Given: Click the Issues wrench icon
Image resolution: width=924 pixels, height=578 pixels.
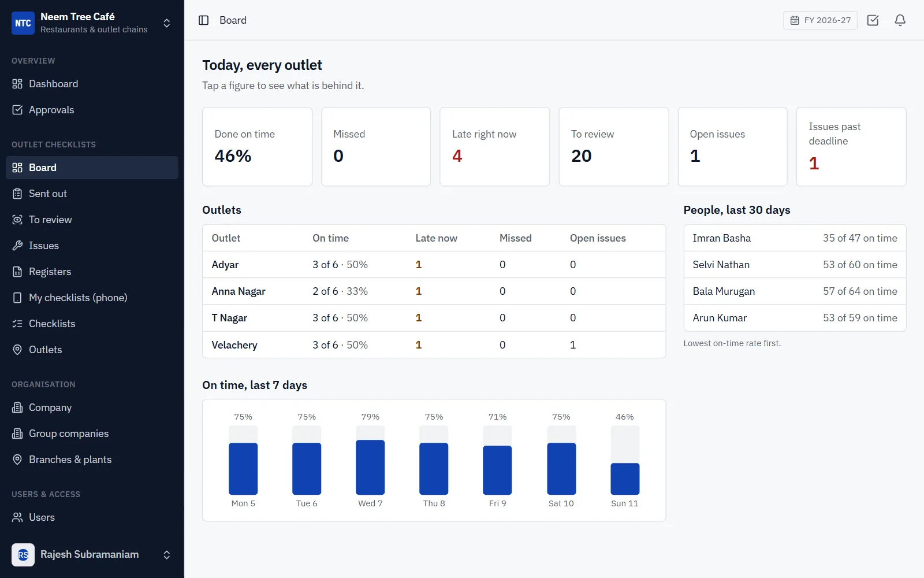Looking at the screenshot, I should (17, 246).
